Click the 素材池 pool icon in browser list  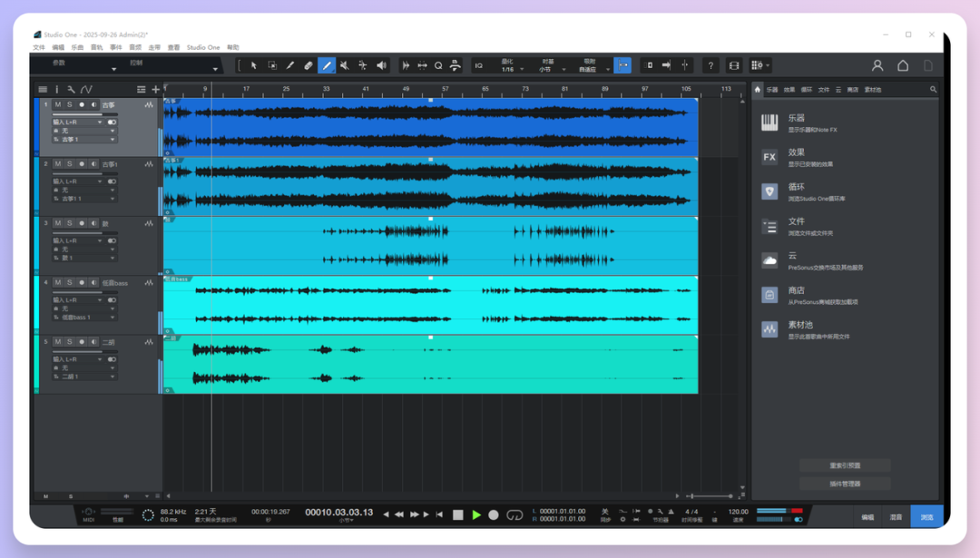click(x=769, y=328)
